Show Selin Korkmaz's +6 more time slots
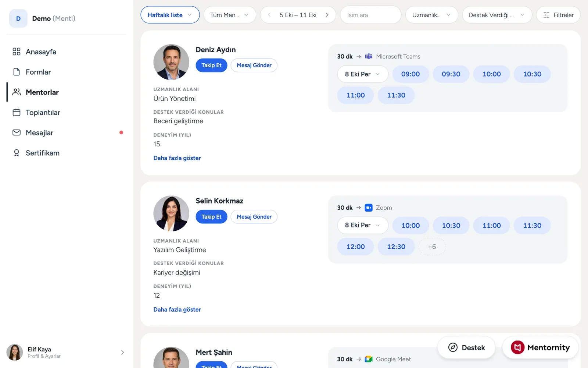The width and height of the screenshot is (588, 368). click(432, 247)
